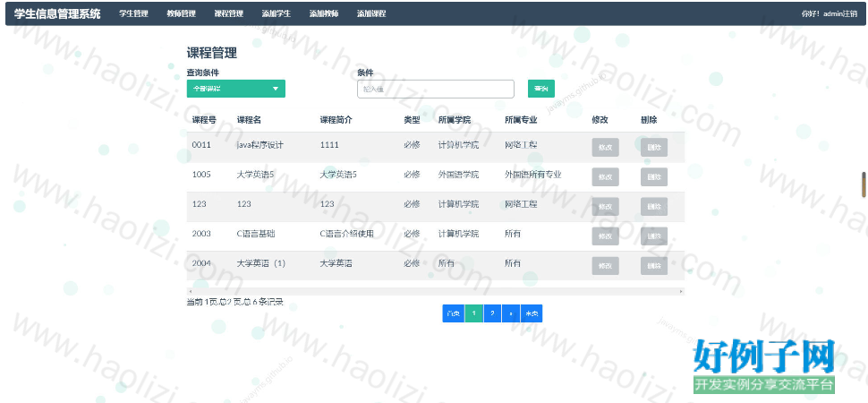Click course name java程序设计

point(260,145)
